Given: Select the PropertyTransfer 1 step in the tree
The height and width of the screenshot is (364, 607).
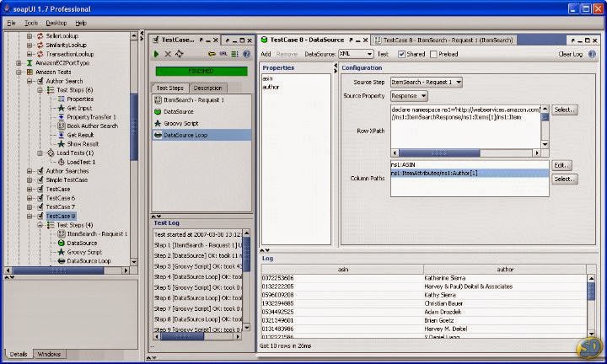Looking at the screenshot, I should (91, 117).
